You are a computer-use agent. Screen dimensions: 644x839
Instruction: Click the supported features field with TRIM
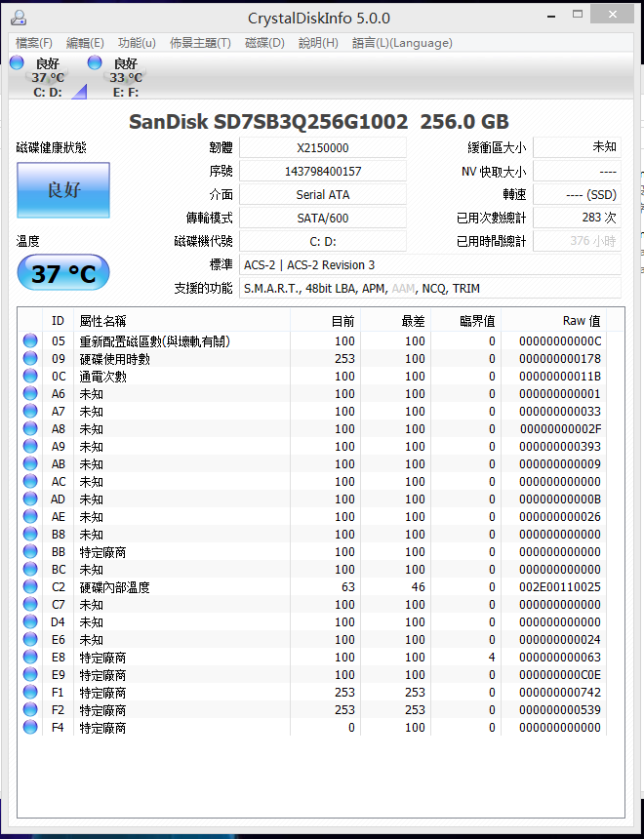pos(430,289)
